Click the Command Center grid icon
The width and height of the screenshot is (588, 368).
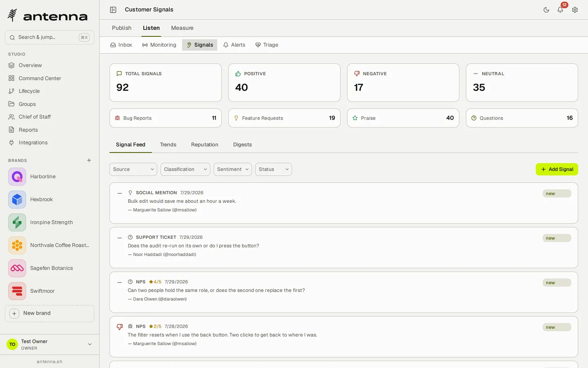click(11, 78)
